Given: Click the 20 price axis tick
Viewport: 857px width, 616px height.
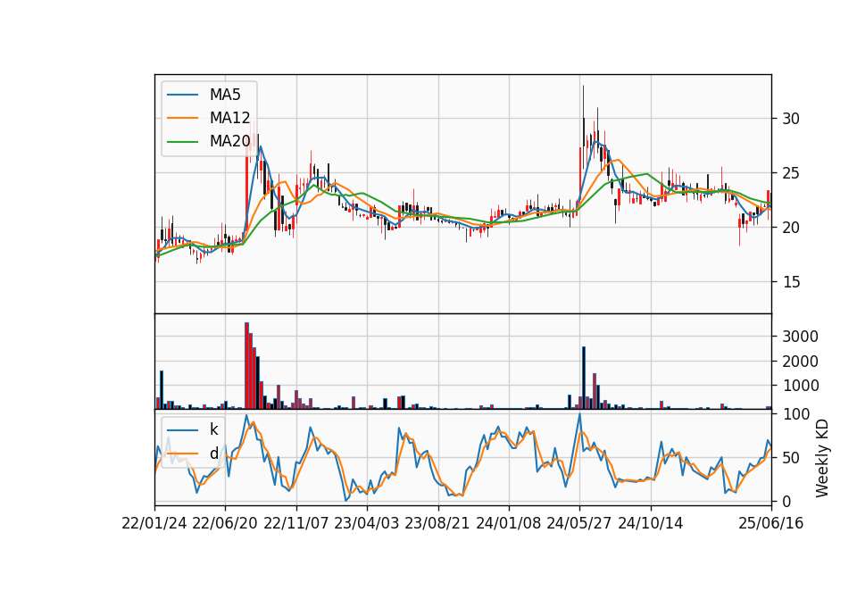Looking at the screenshot, I should tap(790, 228).
